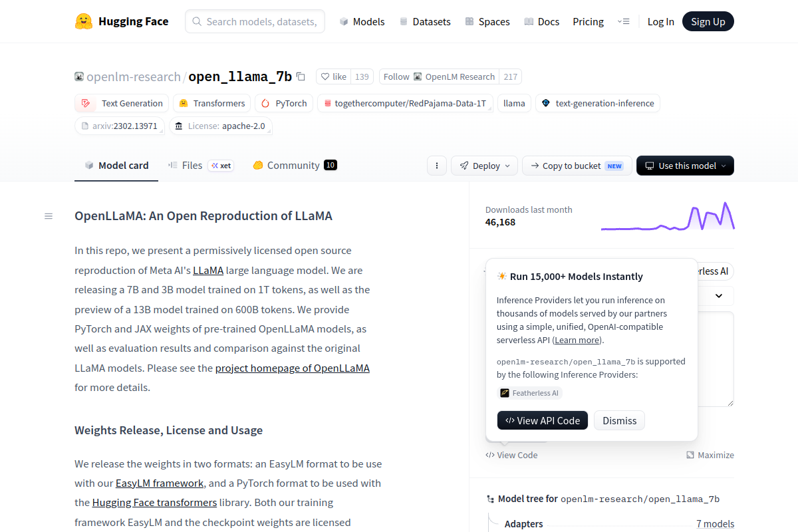Click the Spaces icon in navbar
This screenshot has width=798, height=532.
(469, 21)
